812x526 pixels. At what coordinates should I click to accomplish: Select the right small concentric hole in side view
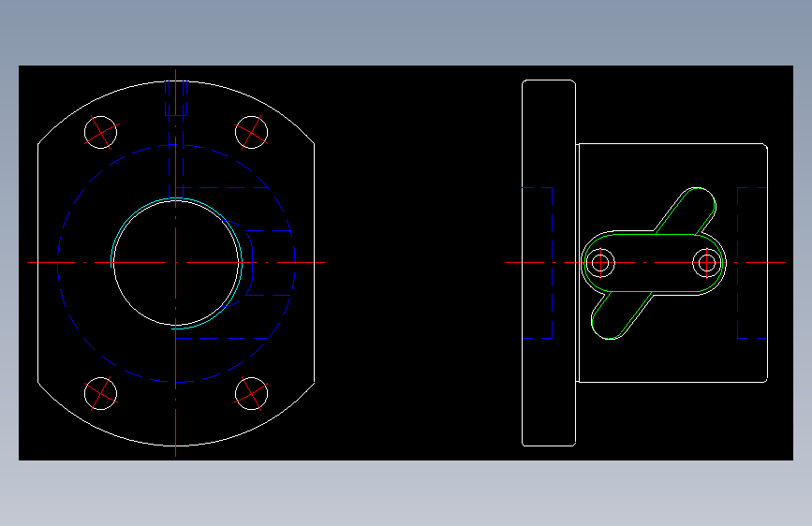(707, 263)
